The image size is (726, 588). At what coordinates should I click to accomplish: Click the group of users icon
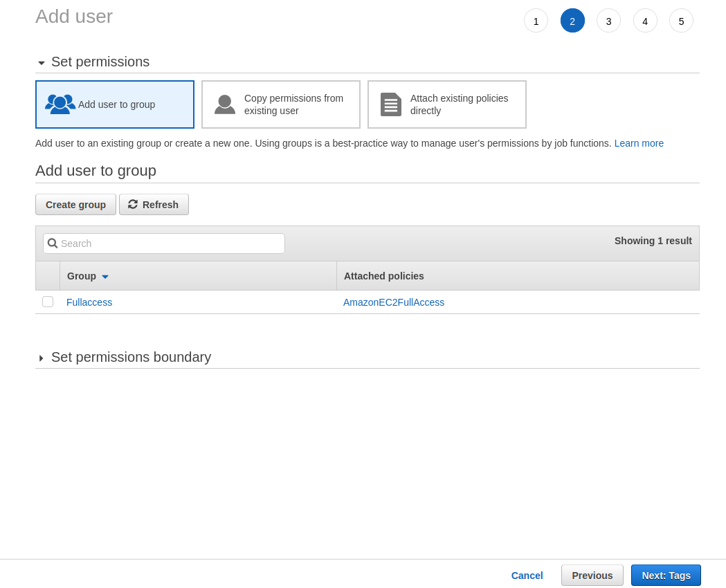click(60, 104)
